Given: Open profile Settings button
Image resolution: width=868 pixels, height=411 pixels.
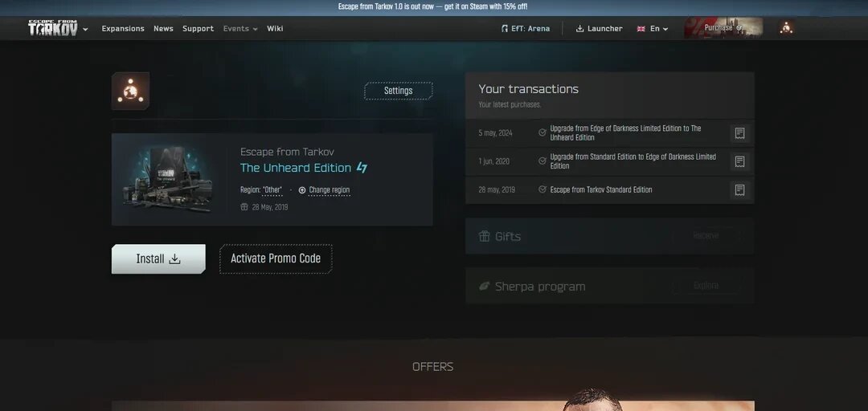Looking at the screenshot, I should point(399,91).
